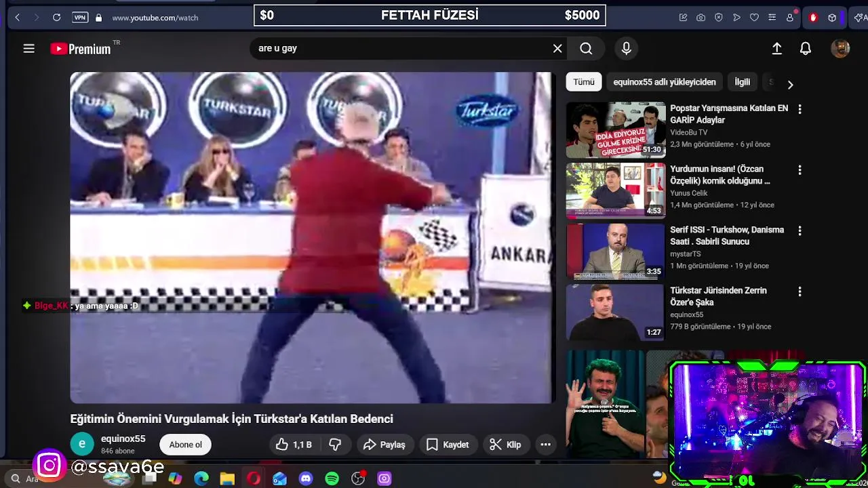Open Discord from taskbar

point(306,479)
